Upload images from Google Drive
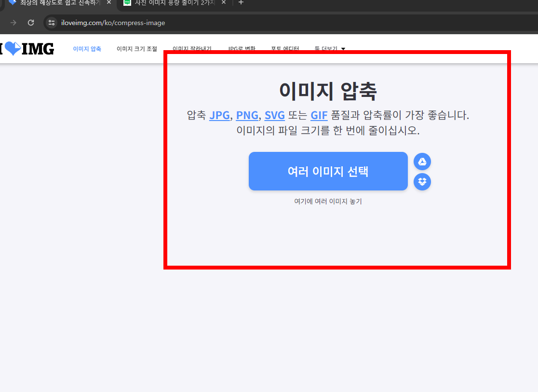The width and height of the screenshot is (538, 392). 422,162
